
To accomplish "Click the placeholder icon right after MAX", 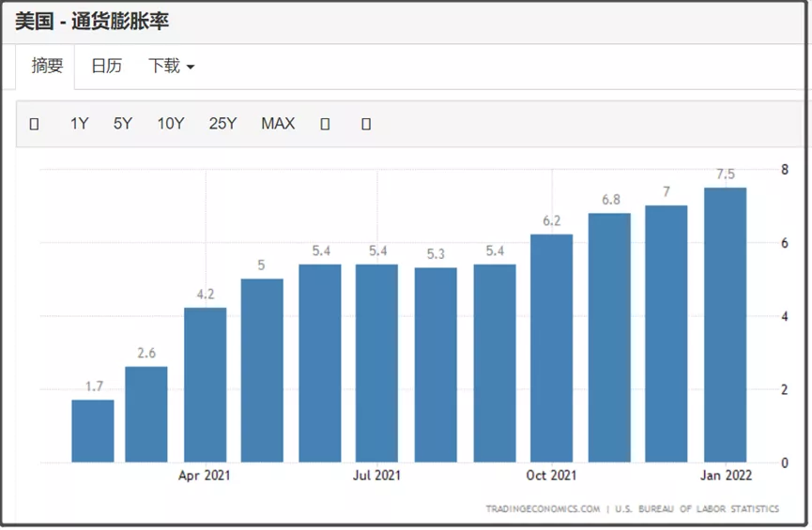I will pos(325,124).
